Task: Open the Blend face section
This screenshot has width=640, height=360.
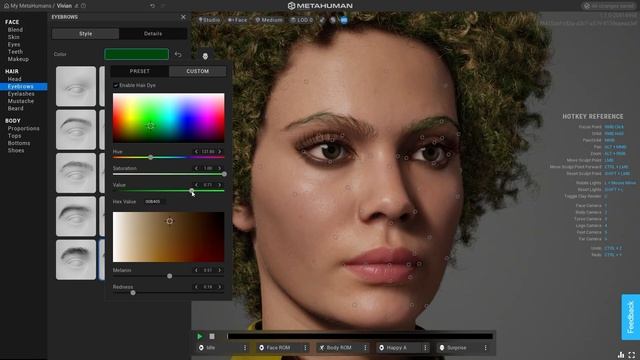Action: coord(15,30)
